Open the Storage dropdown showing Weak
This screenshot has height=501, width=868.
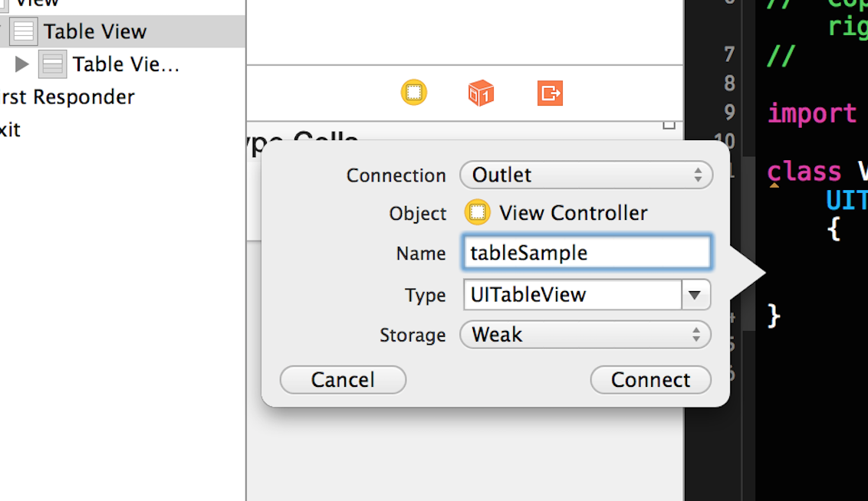tap(586, 335)
